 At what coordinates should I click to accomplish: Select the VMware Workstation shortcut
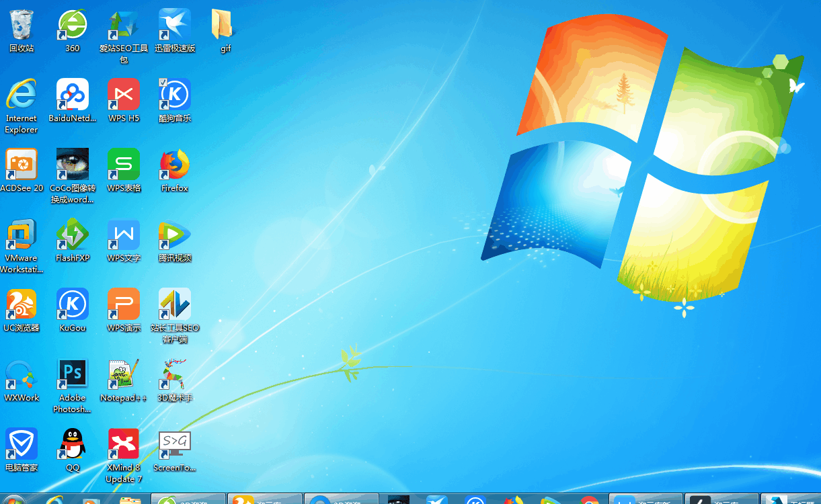[22, 235]
